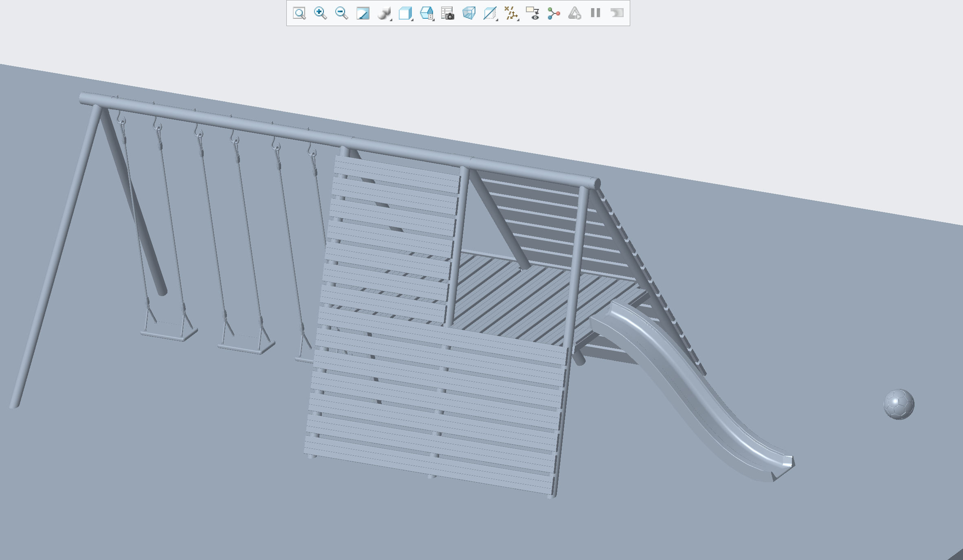Open the Saved Orientations dropdown
This screenshot has width=963, height=560.
click(x=427, y=13)
